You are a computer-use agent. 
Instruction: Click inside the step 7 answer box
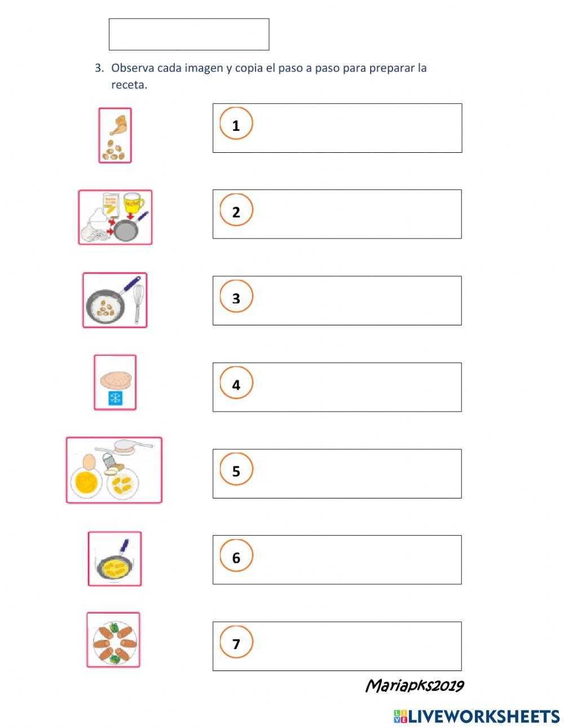(x=355, y=646)
